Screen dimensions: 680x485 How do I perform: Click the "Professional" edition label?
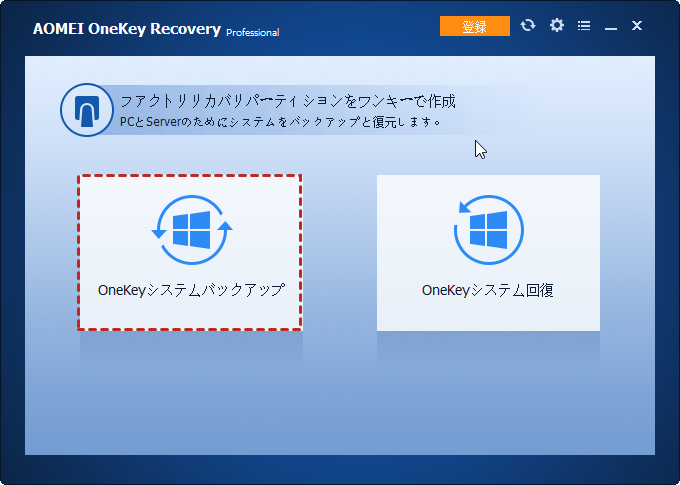point(253,33)
